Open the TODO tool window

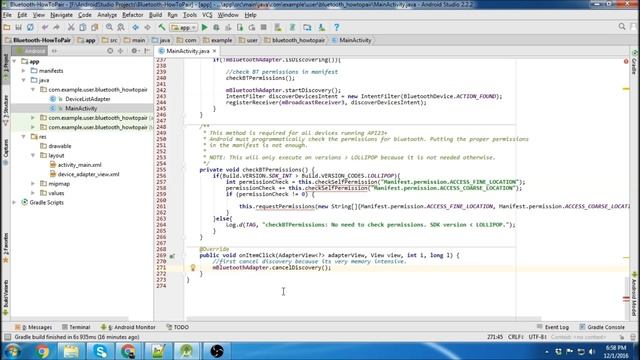coord(178,327)
